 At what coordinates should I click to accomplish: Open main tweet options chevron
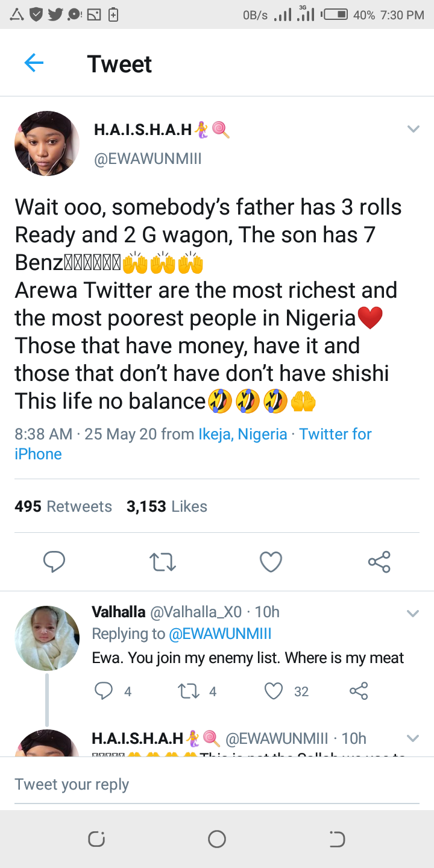[413, 129]
